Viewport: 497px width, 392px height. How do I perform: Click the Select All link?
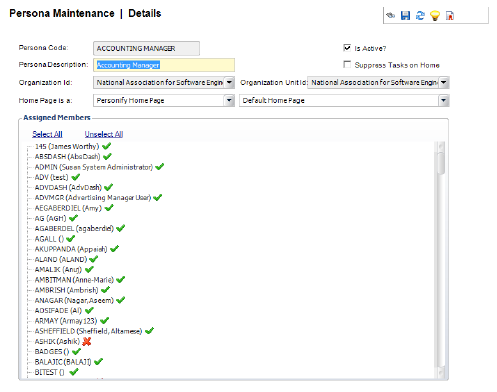[x=47, y=134]
